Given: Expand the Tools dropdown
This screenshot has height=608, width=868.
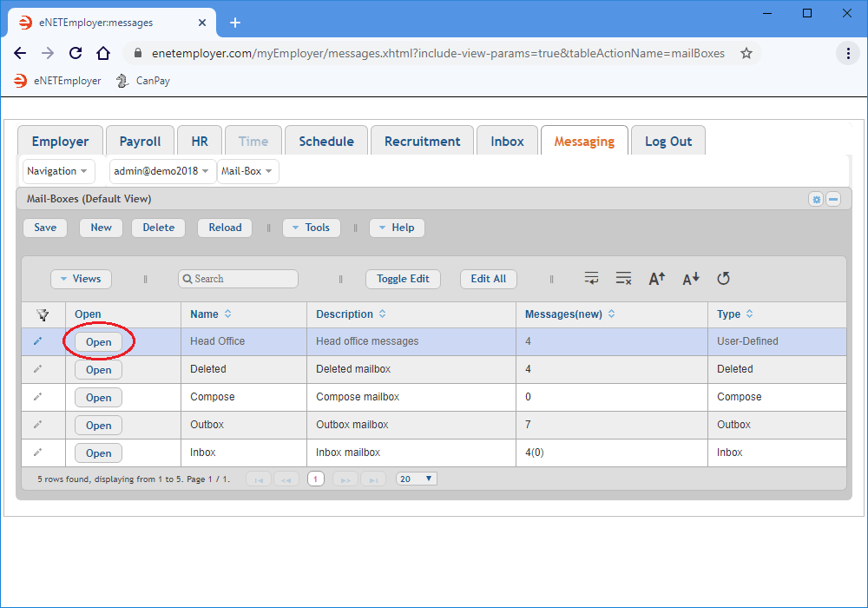Looking at the screenshot, I should click(x=311, y=228).
